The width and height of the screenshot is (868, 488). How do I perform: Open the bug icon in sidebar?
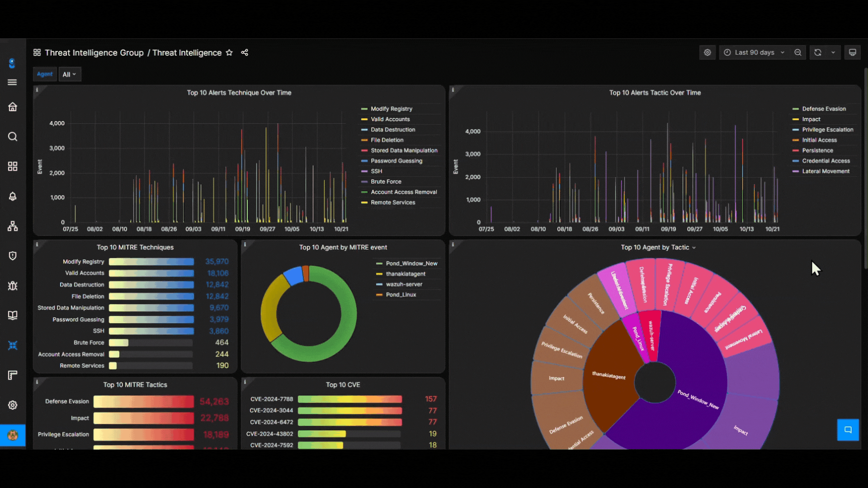pyautogui.click(x=13, y=286)
